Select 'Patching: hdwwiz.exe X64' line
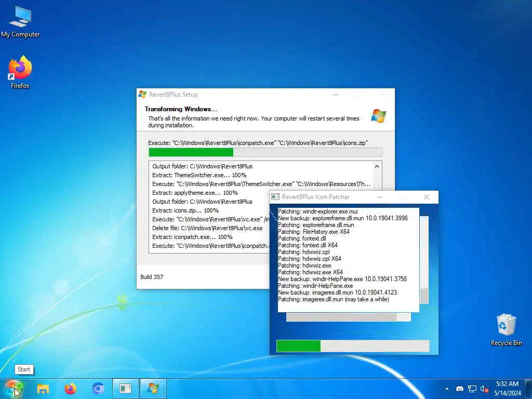Image resolution: width=532 pixels, height=399 pixels. pos(311,272)
